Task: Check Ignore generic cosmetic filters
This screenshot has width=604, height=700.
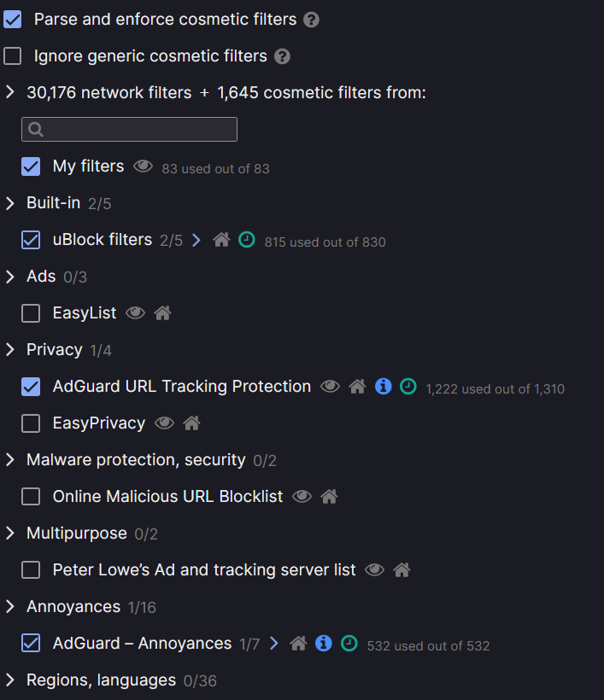Action: (x=13, y=56)
